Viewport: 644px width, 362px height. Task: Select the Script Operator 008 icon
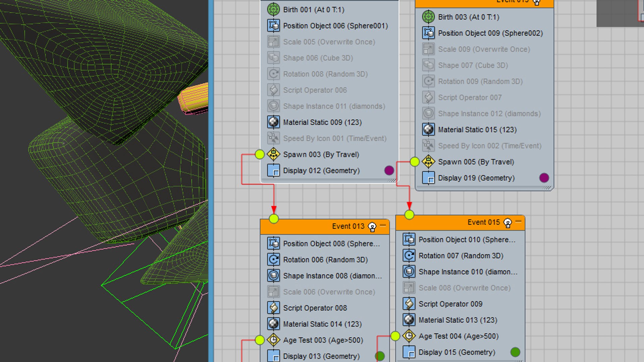[273, 308]
